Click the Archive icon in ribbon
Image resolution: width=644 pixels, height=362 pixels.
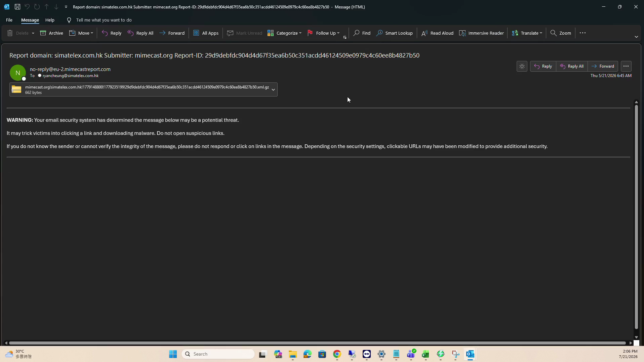(x=43, y=33)
